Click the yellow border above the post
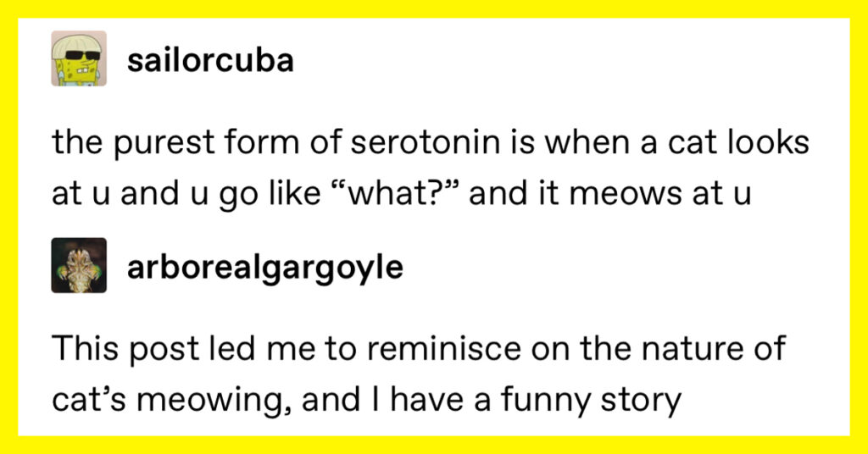The height and width of the screenshot is (454, 868). (x=434, y=8)
